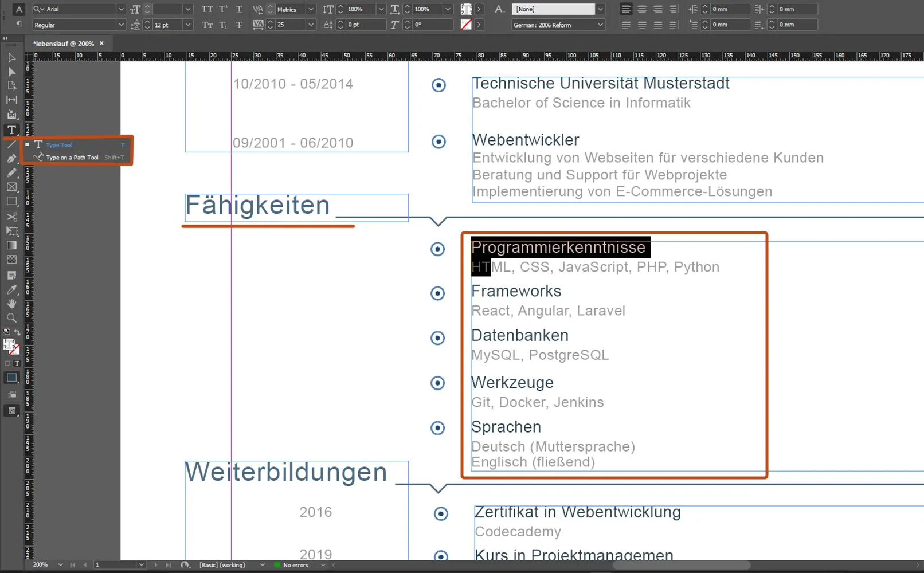The image size is (924, 573).
Task: Click the toolbox fill and stroke swatch
Action: [11, 346]
